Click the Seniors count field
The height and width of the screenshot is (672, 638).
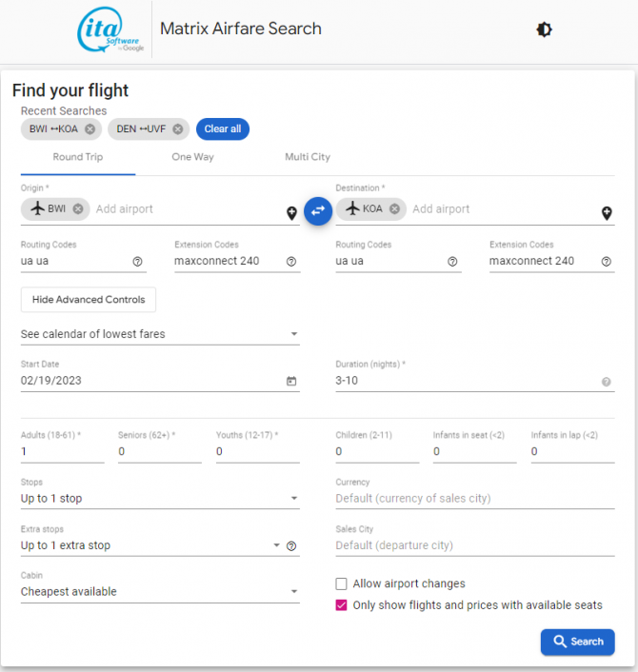160,452
